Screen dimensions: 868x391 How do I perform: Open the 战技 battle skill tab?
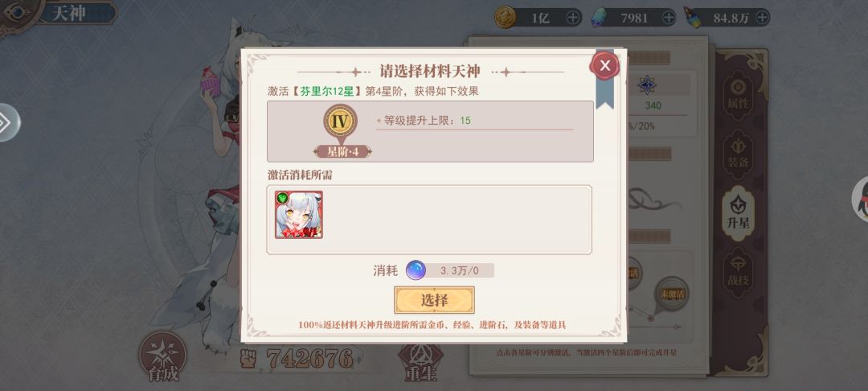(x=739, y=271)
